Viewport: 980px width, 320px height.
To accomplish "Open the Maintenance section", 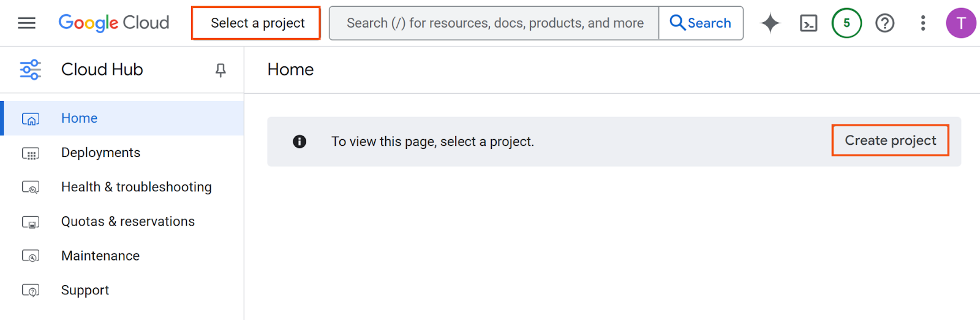I will [x=123, y=256].
